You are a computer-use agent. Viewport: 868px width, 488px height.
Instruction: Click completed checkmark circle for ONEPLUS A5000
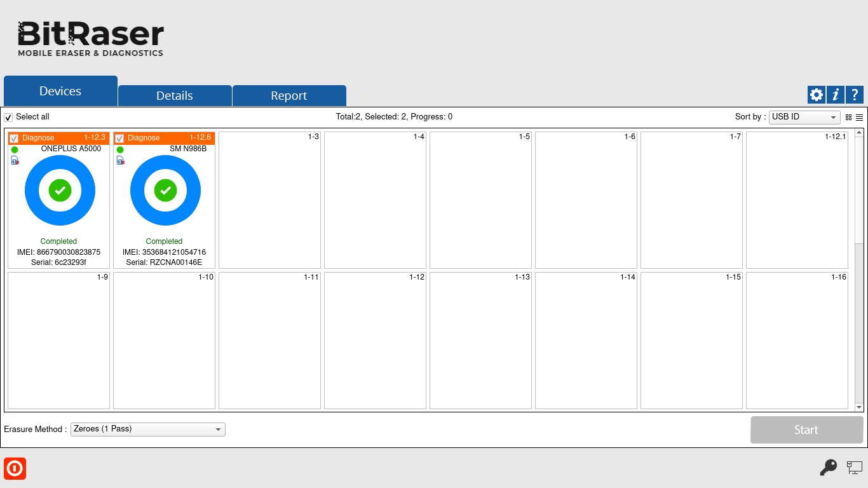(x=60, y=190)
